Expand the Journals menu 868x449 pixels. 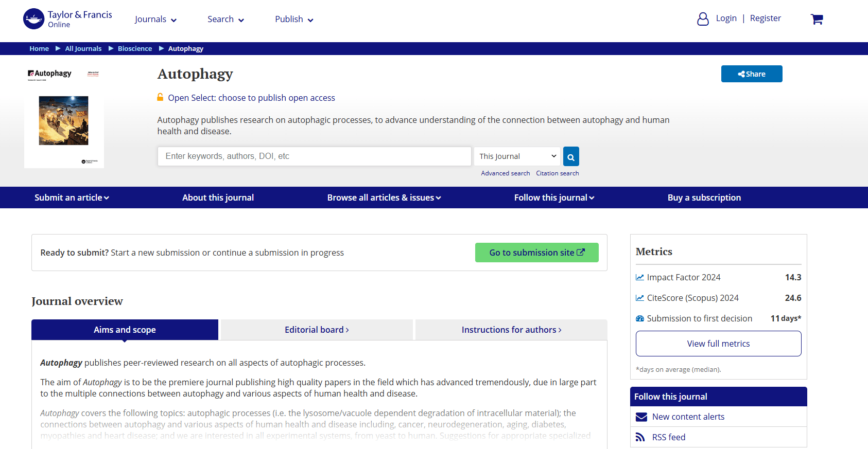click(x=155, y=20)
